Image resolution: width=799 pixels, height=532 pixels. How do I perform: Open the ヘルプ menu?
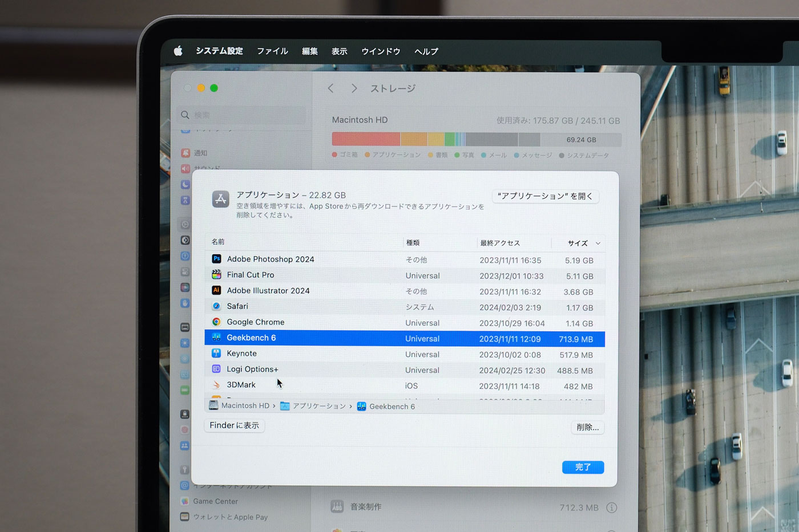[426, 51]
